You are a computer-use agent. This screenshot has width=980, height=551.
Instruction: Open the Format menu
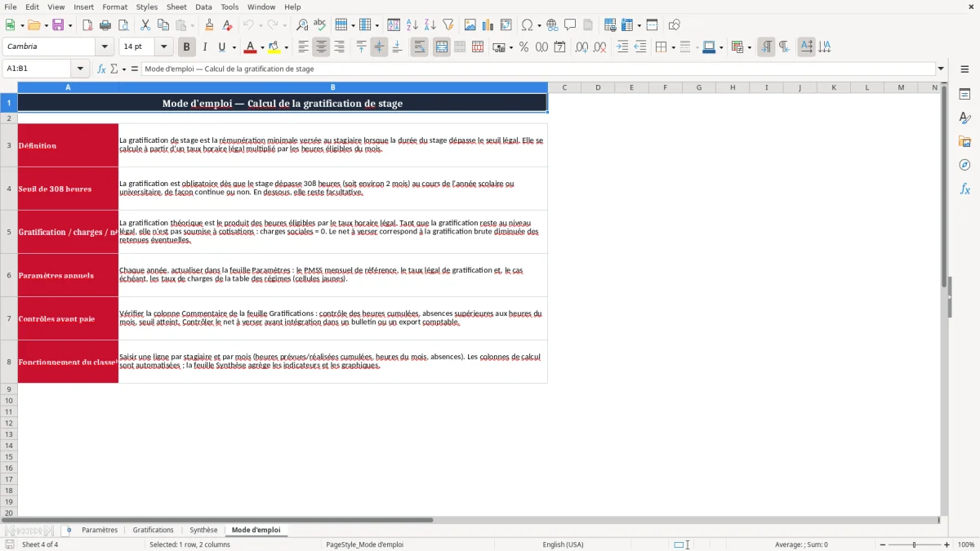115,7
